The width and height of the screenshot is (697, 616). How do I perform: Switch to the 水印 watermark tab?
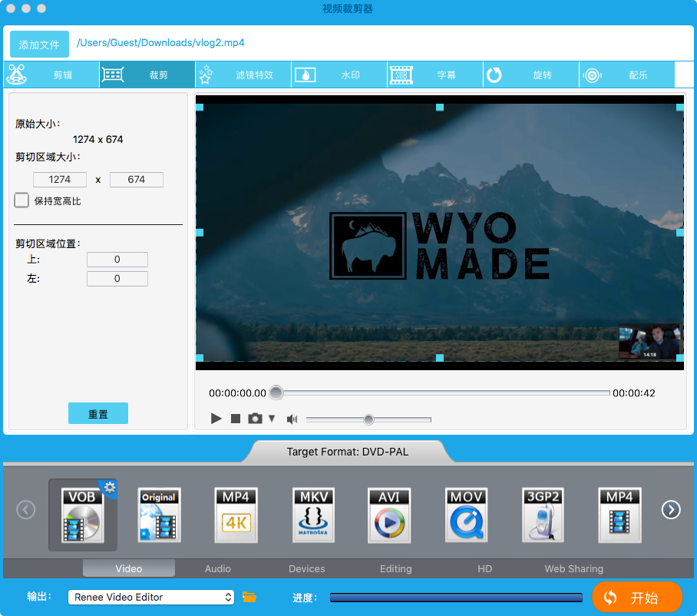pyautogui.click(x=339, y=75)
